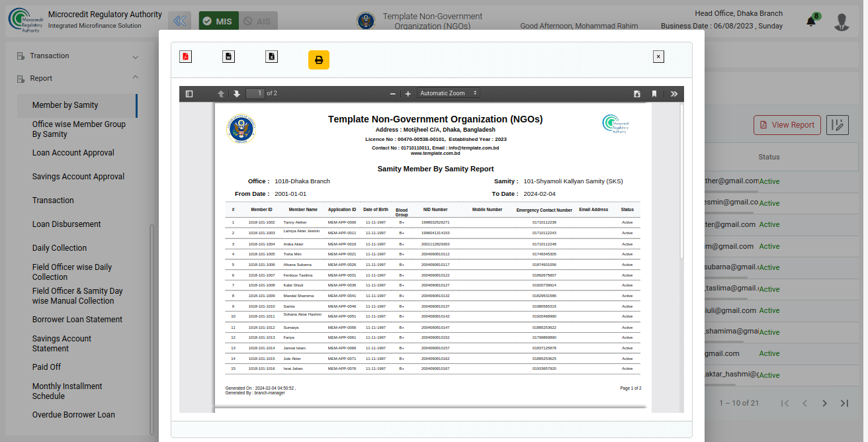The width and height of the screenshot is (868, 442).
Task: Open Office wise Member Group By Samity
Action: (x=79, y=129)
